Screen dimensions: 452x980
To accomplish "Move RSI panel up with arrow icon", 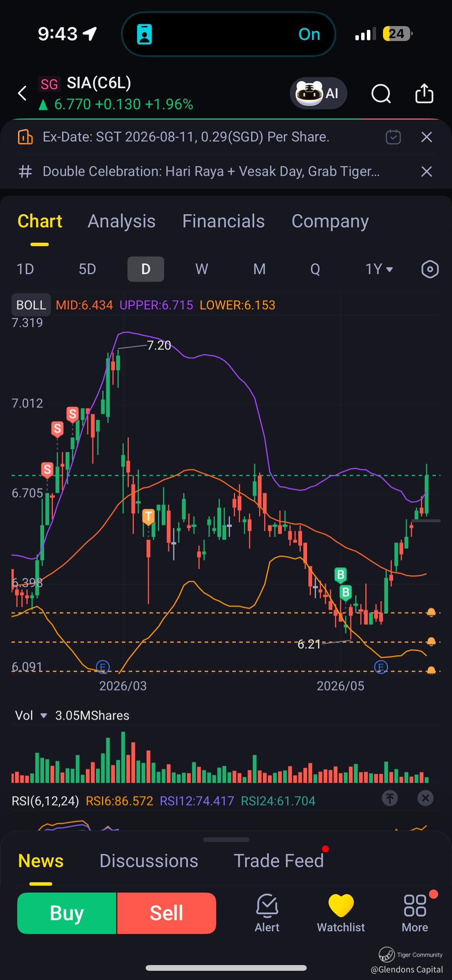I will [x=390, y=798].
